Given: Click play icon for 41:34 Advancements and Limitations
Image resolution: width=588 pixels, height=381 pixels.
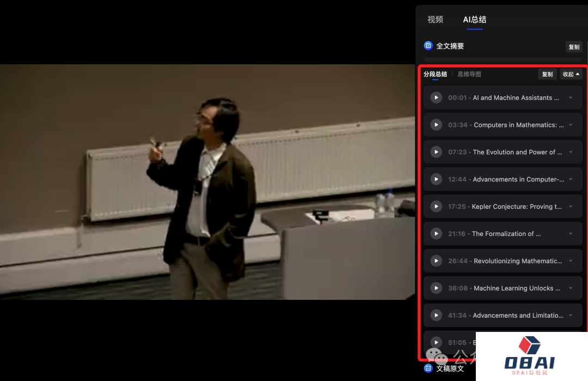Looking at the screenshot, I should click(436, 316).
